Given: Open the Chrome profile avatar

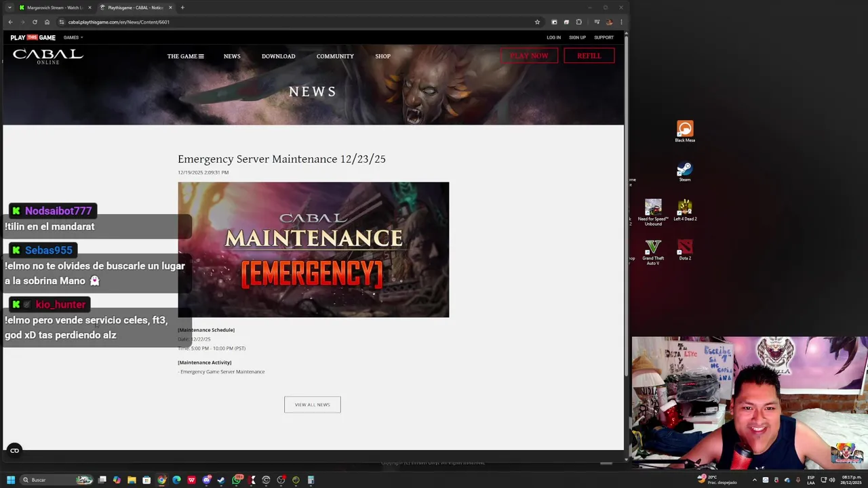Looking at the screenshot, I should pyautogui.click(x=609, y=22).
